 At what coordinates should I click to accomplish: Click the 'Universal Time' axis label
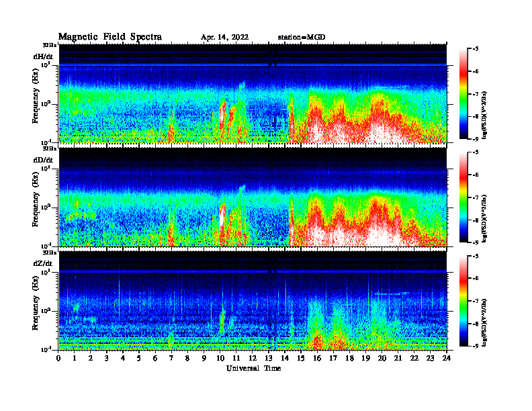tap(253, 368)
